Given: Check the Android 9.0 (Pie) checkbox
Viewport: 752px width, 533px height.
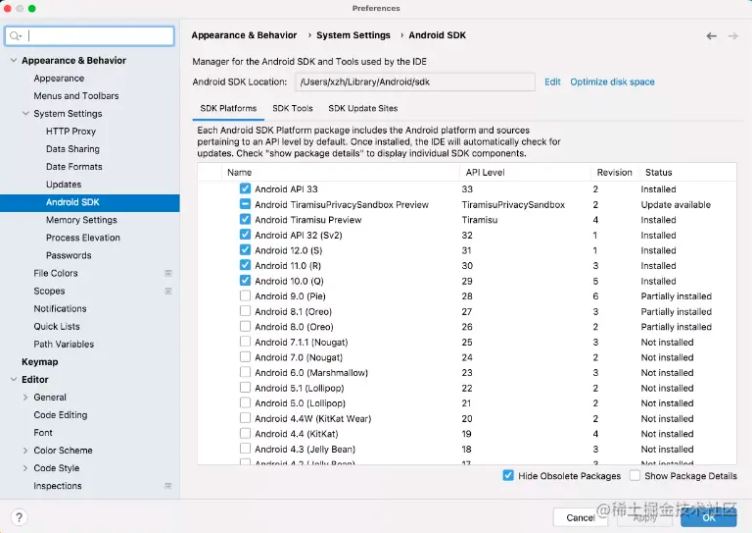Looking at the screenshot, I should (x=245, y=296).
